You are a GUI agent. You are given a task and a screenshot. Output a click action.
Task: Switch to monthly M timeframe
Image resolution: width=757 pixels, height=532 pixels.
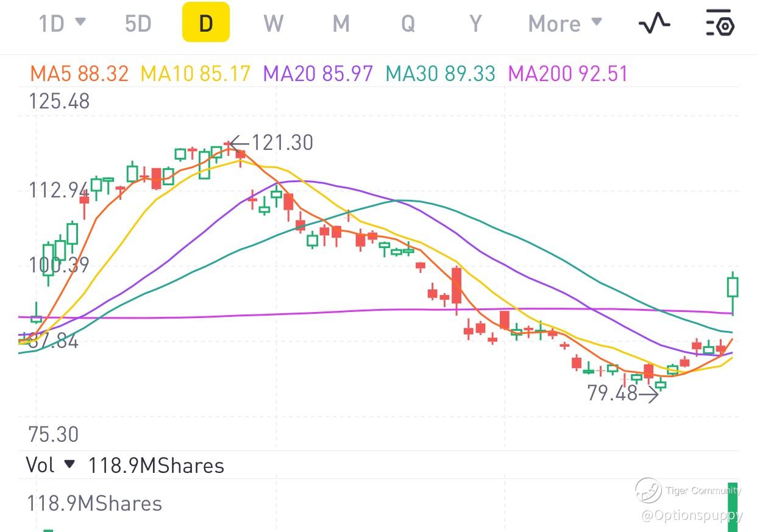click(341, 24)
